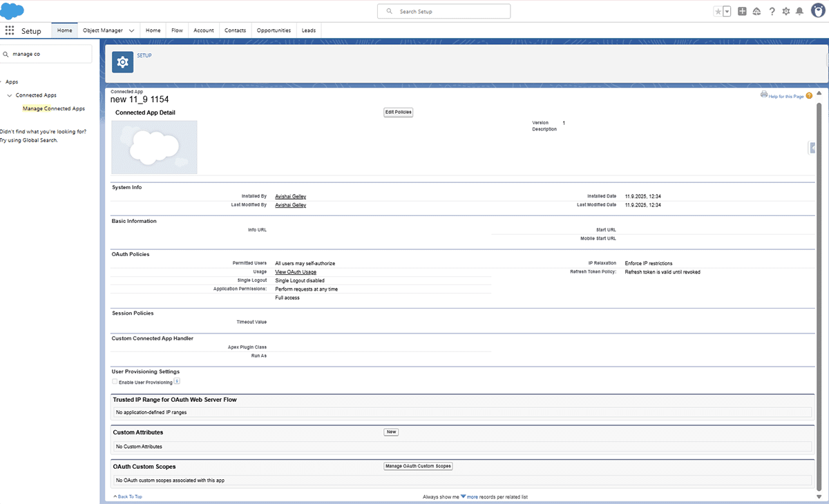This screenshot has height=504, width=829.
Task: Click the Favorites star icon
Action: [x=718, y=12]
